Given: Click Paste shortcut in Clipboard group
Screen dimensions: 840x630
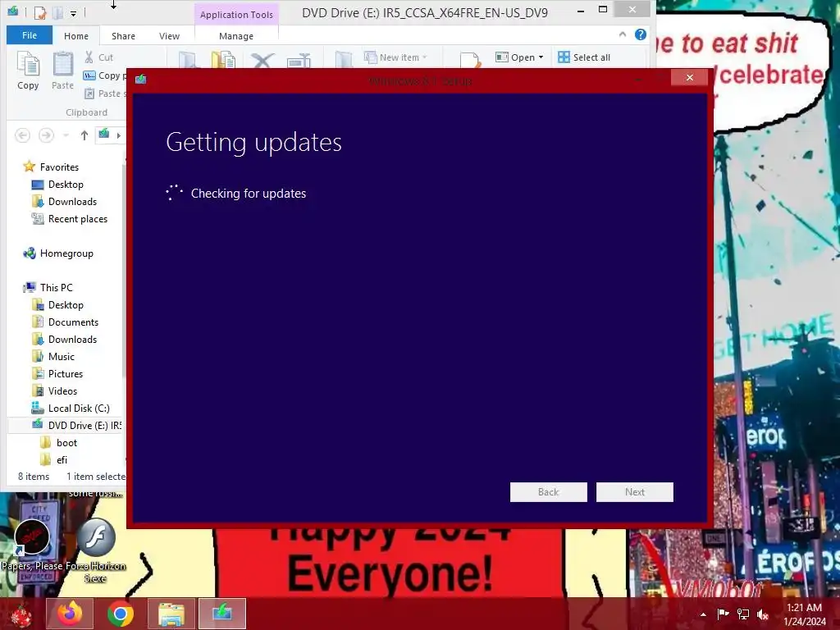Looking at the screenshot, I should pos(105,94).
